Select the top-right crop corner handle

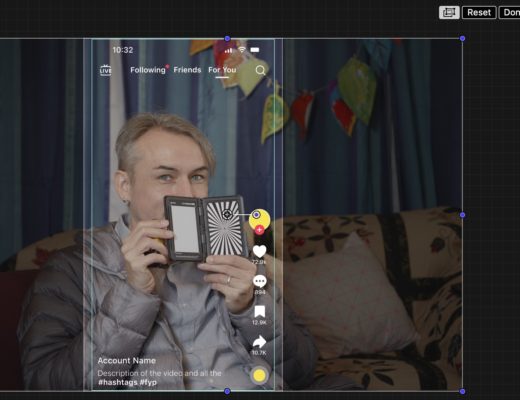[462, 39]
